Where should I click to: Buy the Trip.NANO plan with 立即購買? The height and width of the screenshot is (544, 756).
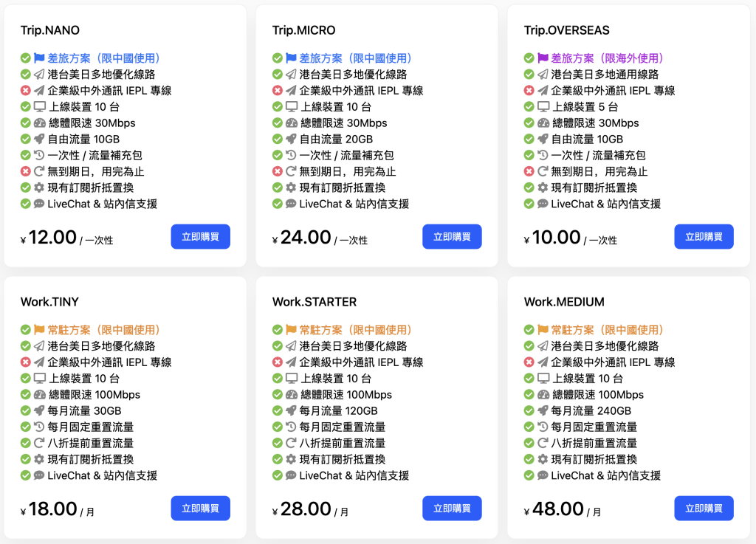point(200,237)
